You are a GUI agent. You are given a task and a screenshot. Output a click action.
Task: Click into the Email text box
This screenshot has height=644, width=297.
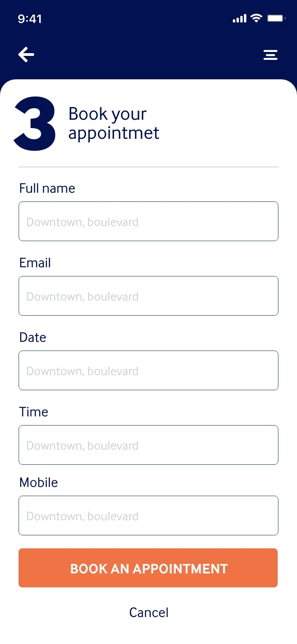pos(148,296)
